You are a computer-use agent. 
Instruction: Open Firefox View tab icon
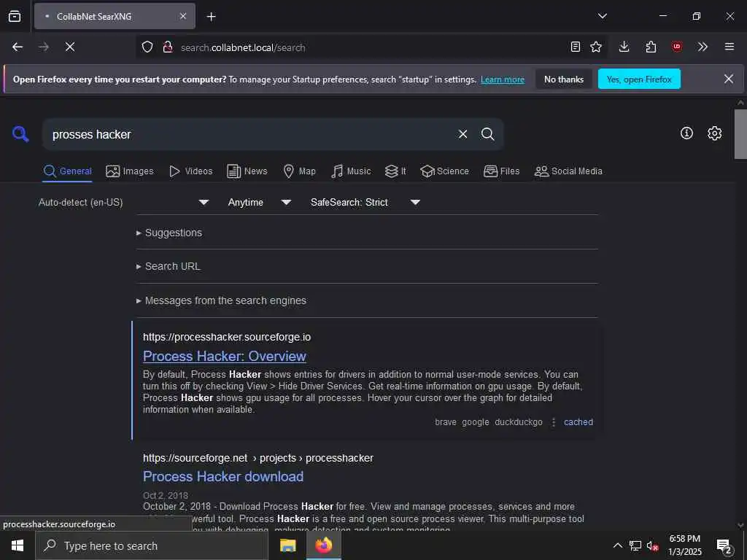tap(15, 16)
